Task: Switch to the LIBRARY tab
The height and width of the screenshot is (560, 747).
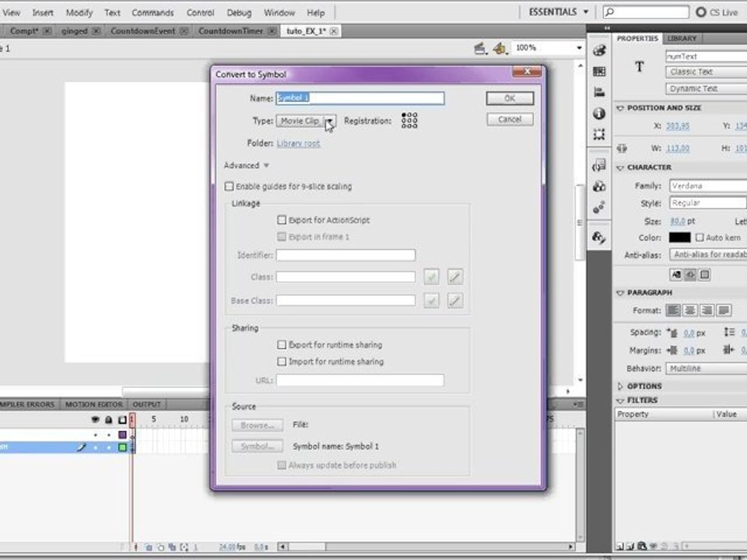Action: pos(682,38)
